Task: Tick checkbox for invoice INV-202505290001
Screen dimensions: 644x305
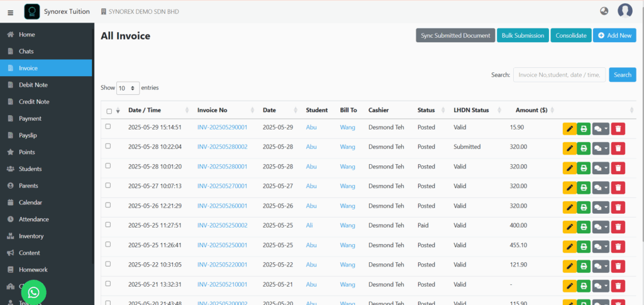Action: point(108,126)
